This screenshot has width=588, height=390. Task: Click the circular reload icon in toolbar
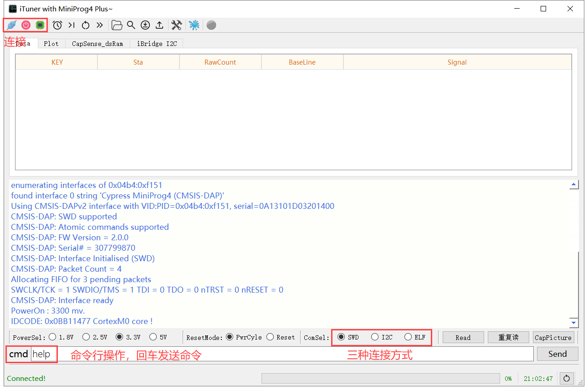(86, 25)
